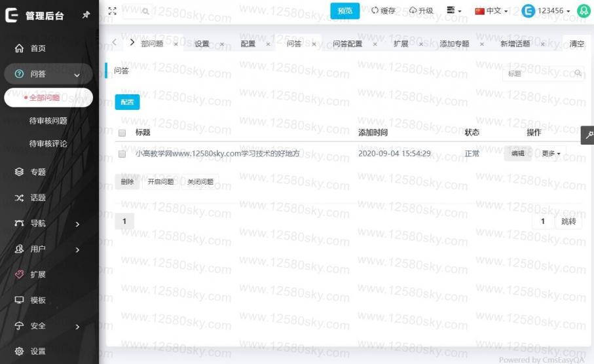The image size is (594, 364).
Task: Switch to the 问答配置 tab
Action: tap(347, 44)
